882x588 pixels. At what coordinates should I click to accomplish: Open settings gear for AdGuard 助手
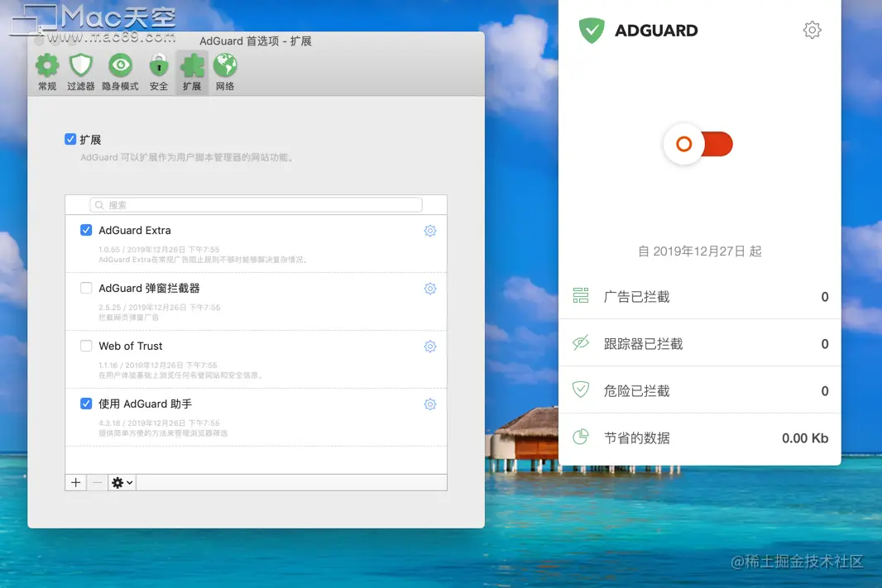point(430,404)
